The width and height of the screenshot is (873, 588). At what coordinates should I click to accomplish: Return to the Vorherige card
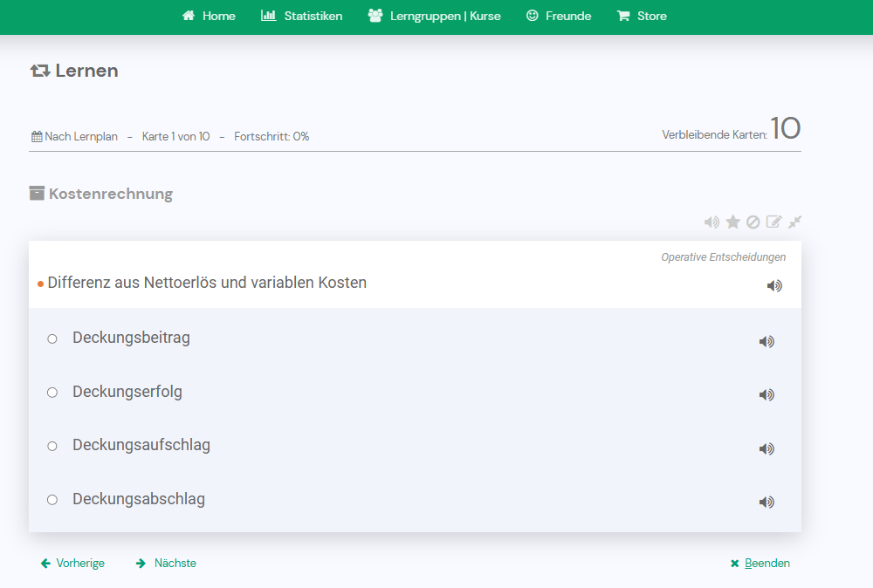pos(72,564)
